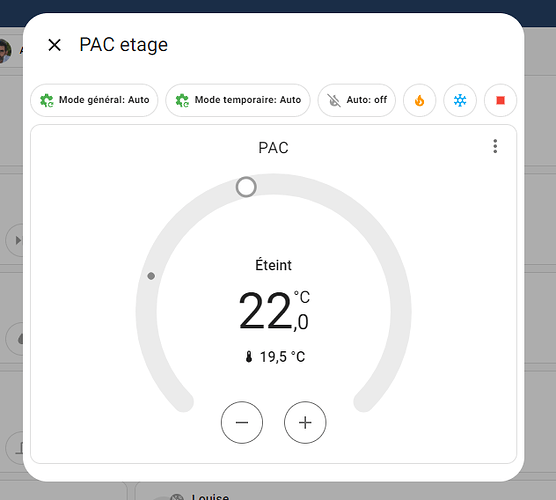Viewport: 556px width, 500px height.
Task: Click the temperature slider handle circle
Action: tap(246, 187)
